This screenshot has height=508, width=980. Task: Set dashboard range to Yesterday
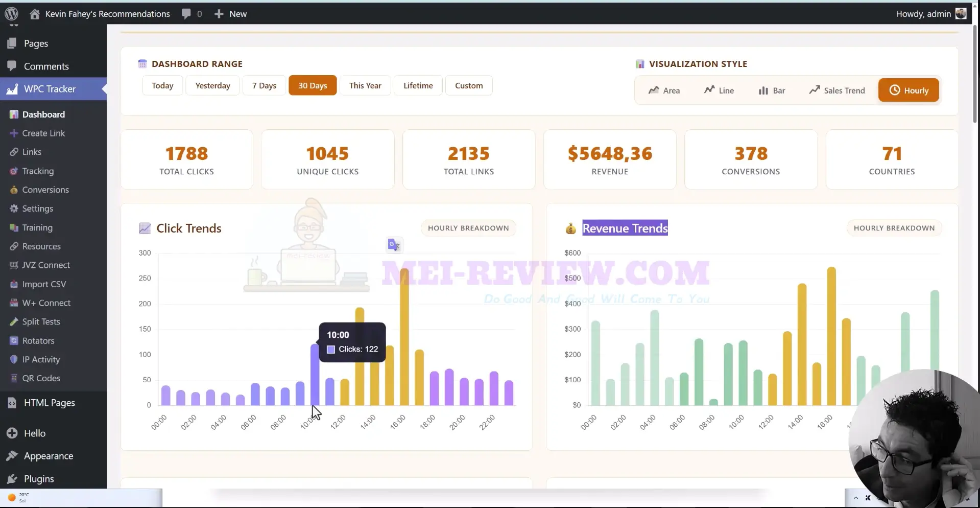point(212,85)
